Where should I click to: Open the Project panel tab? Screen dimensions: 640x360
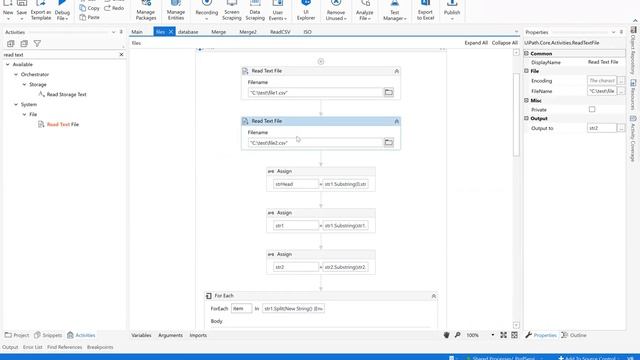(17, 335)
